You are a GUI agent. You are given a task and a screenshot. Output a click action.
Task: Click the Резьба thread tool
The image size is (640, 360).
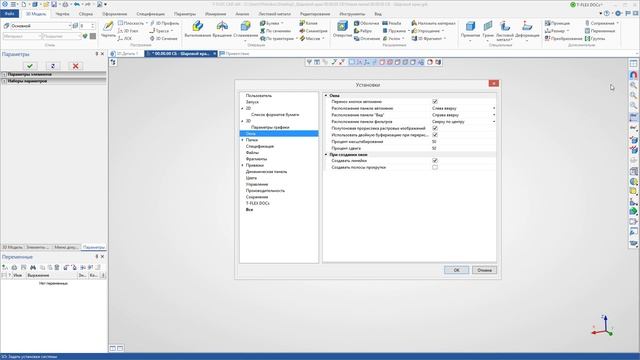coord(391,23)
